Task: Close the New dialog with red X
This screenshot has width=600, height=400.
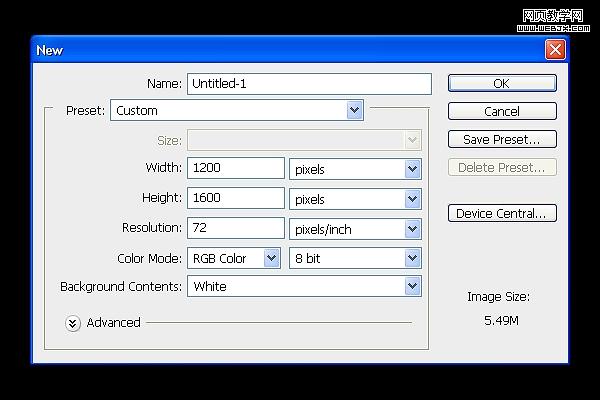Action: (555, 49)
